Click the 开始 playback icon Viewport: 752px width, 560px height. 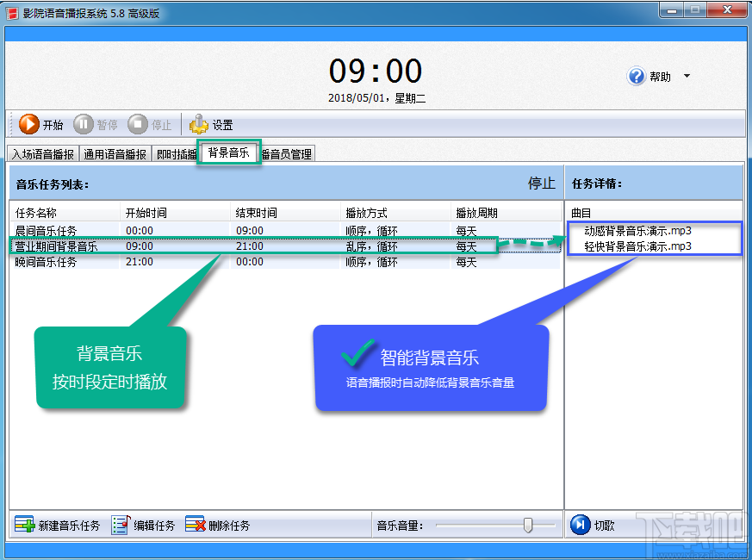[x=27, y=124]
